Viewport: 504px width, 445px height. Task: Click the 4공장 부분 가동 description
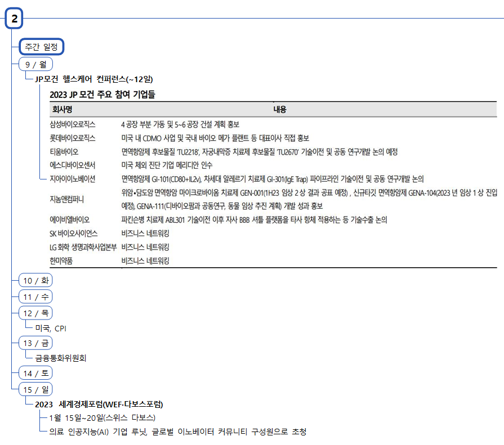[x=180, y=124]
